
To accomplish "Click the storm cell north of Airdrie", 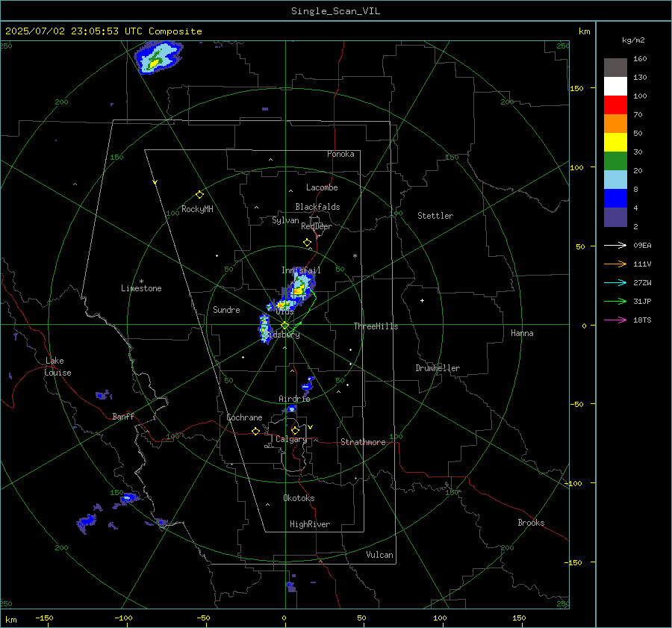I will click(x=308, y=385).
